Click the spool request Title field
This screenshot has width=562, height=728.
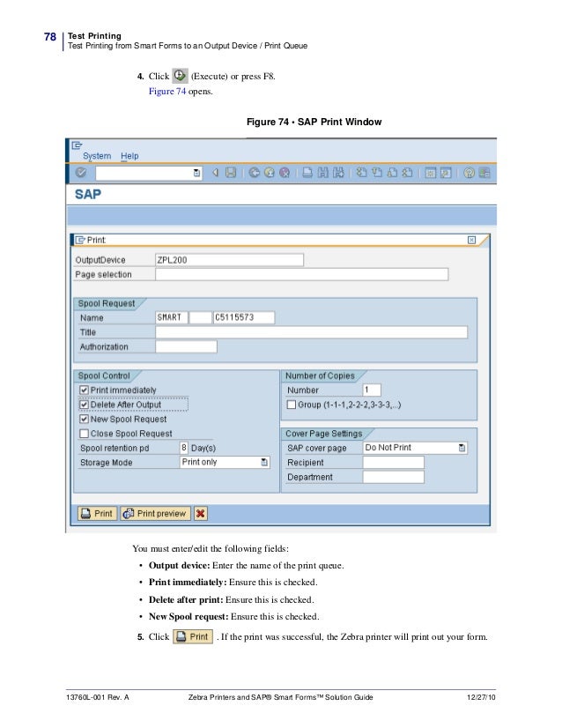tap(312, 332)
